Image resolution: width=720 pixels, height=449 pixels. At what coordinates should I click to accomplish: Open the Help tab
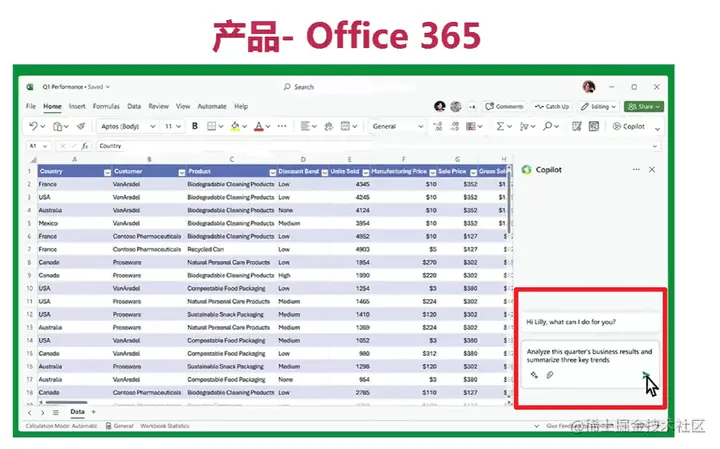point(241,106)
